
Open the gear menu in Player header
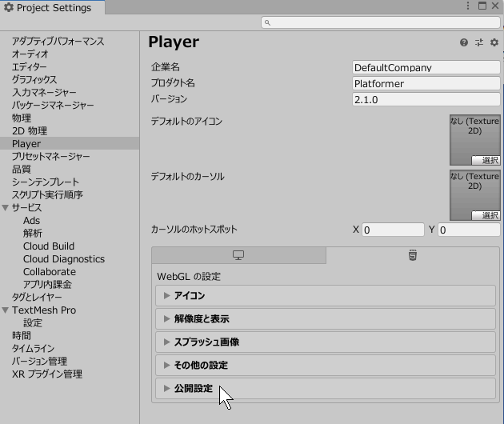click(494, 42)
